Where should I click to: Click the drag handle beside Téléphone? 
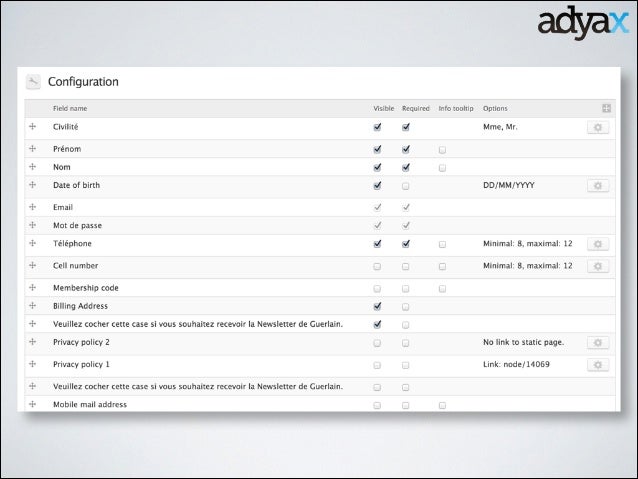[32, 243]
